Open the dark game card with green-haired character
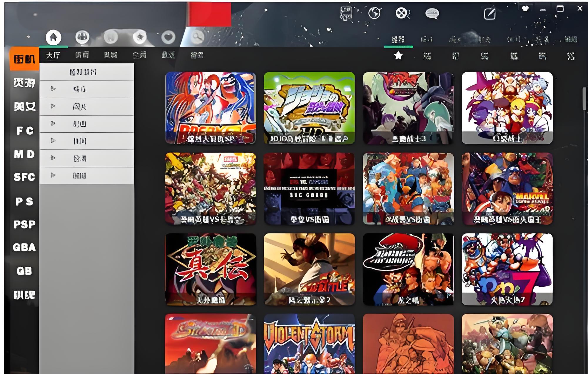Viewport: 588px width, 374px height. tap(408, 108)
